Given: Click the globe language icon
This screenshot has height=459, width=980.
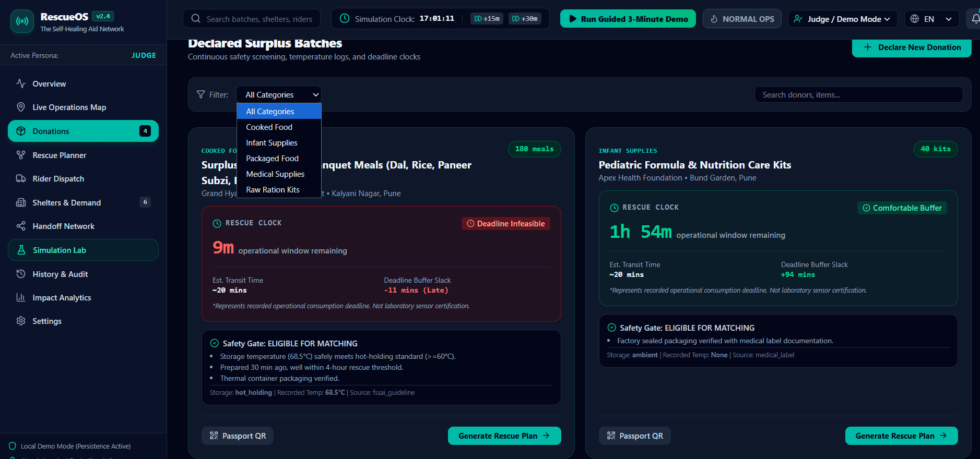Looking at the screenshot, I should click(914, 19).
